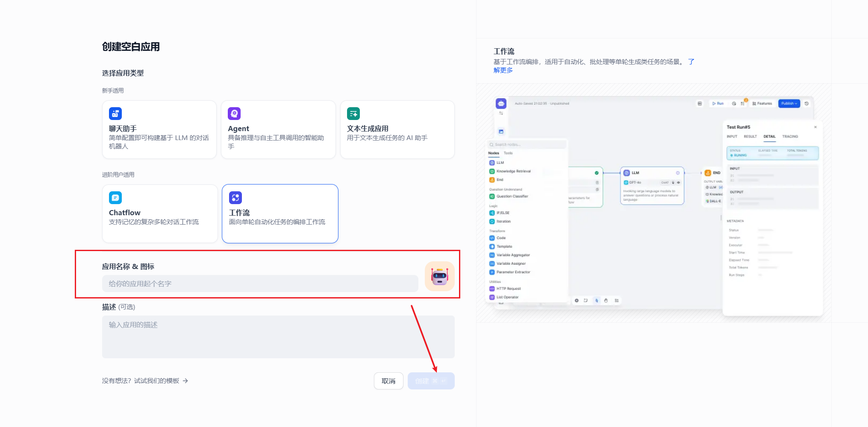Click the Question Classifier node icon
The height and width of the screenshot is (427, 868).
coord(492,196)
